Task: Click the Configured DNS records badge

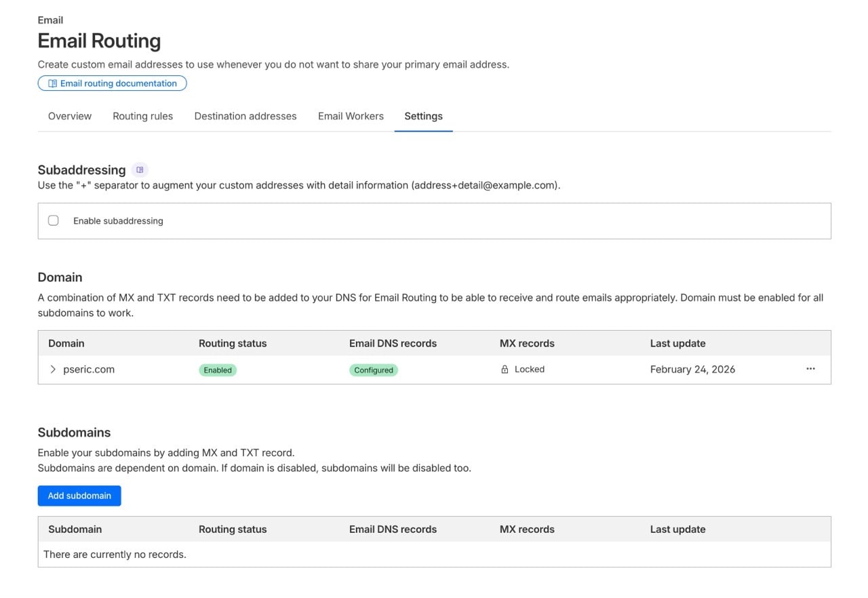Action: coord(373,370)
